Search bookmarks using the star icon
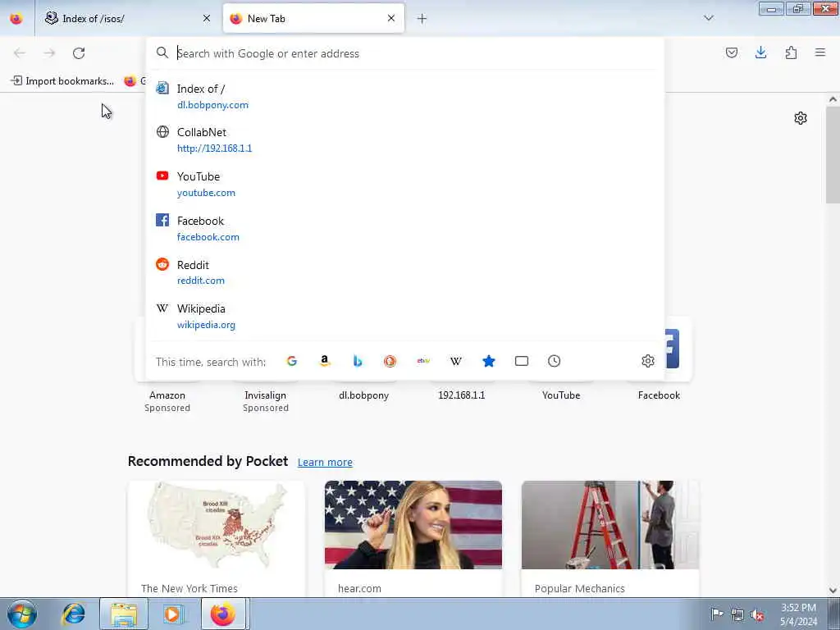This screenshot has width=840, height=630. click(x=489, y=361)
